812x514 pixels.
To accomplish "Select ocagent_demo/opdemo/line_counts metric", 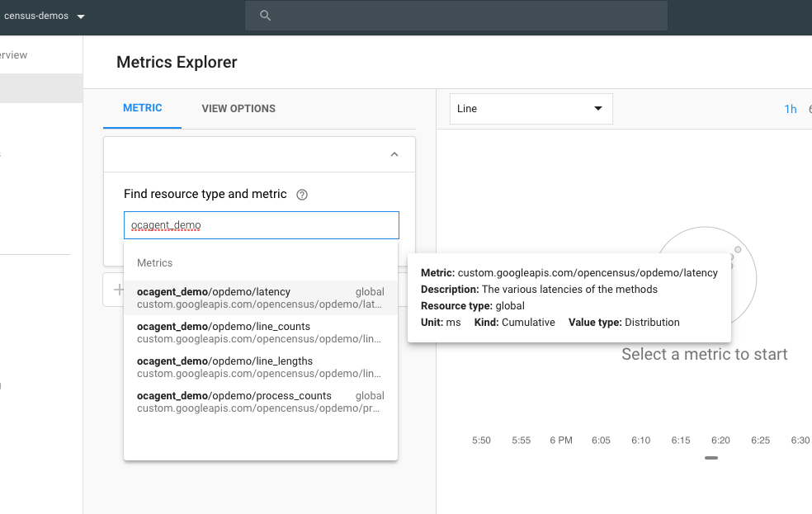I will point(261,332).
